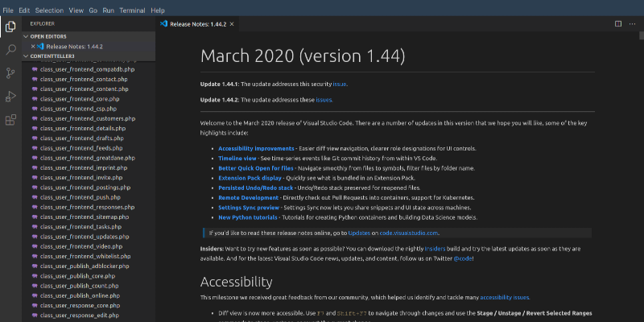Open the Timeline view link
Screen dimensions: 644x322
coord(237,159)
